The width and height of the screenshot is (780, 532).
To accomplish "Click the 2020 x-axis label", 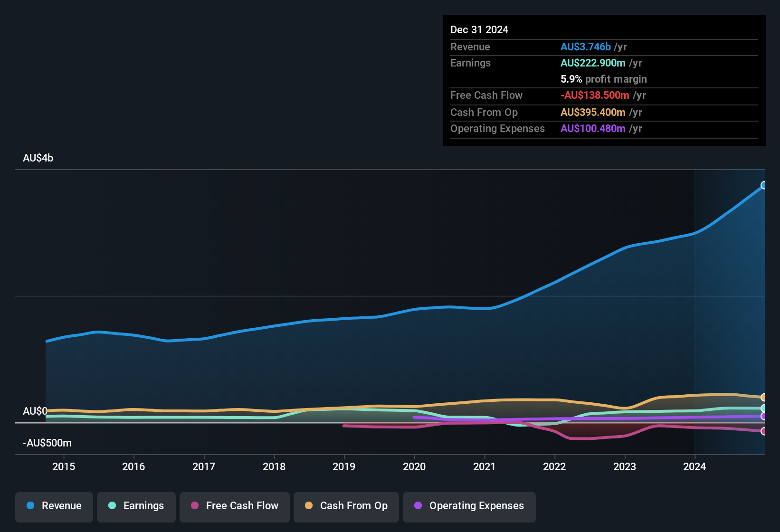I will pos(414,467).
